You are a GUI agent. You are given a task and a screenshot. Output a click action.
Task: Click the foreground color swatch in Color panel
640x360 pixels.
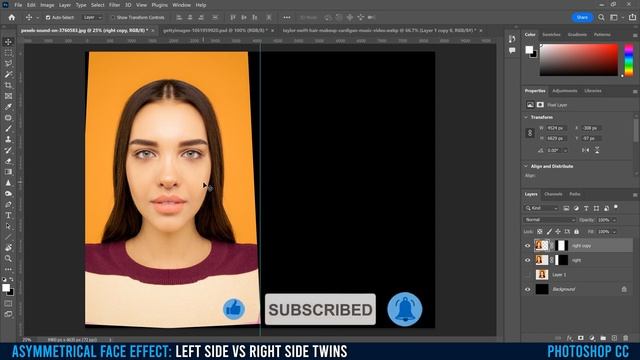coord(529,49)
